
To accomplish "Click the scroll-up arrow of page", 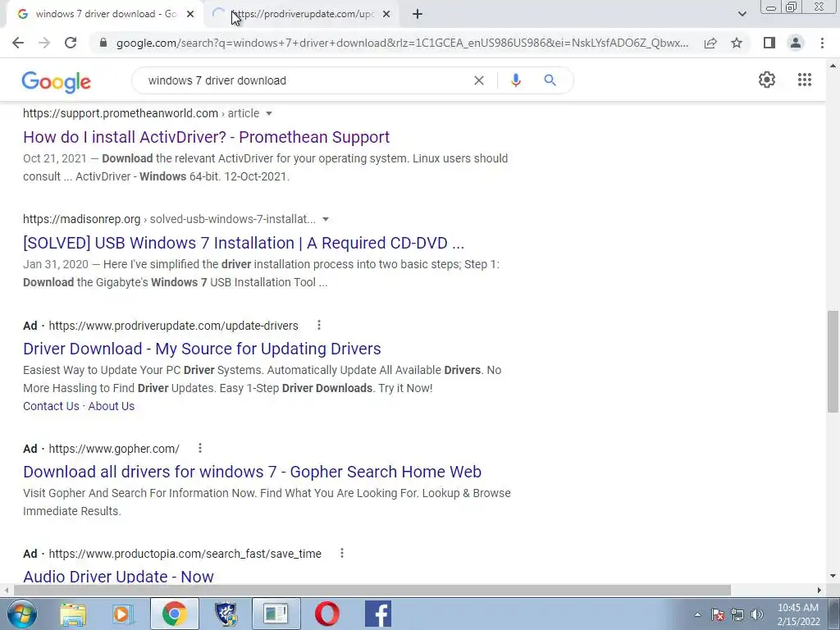I will (833, 66).
